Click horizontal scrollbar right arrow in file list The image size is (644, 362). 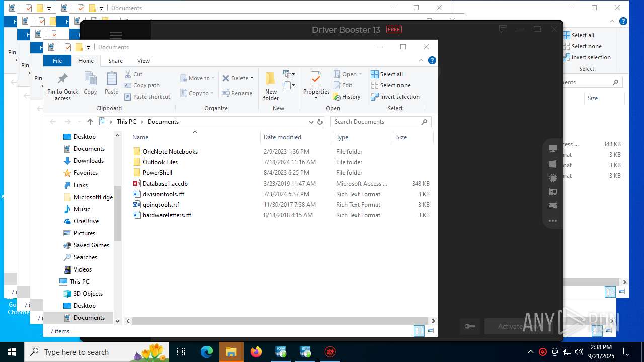pyautogui.click(x=433, y=321)
